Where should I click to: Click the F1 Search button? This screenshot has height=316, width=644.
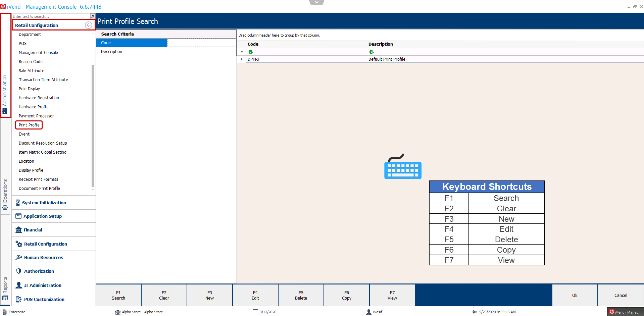(x=118, y=295)
